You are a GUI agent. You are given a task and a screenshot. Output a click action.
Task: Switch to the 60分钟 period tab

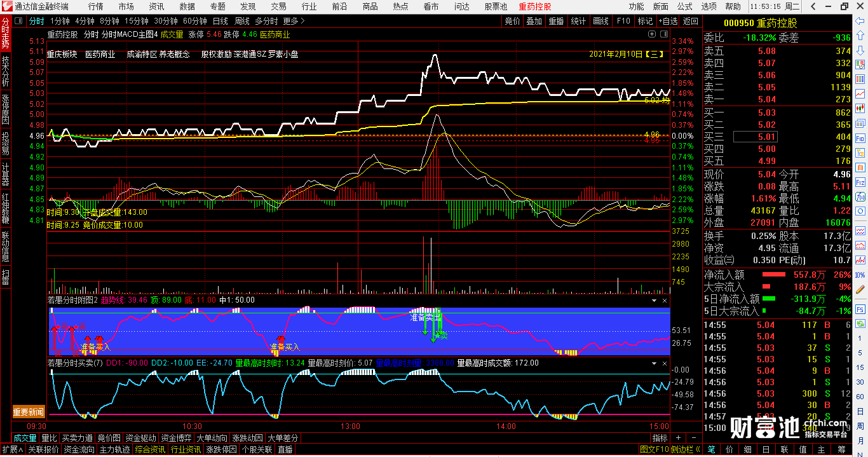coord(195,21)
